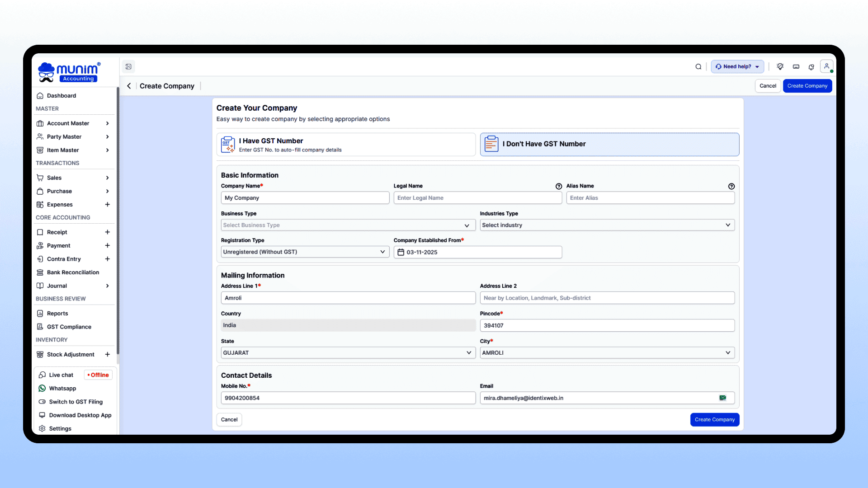
Task: Select I Have GST Number option
Action: pos(346,145)
